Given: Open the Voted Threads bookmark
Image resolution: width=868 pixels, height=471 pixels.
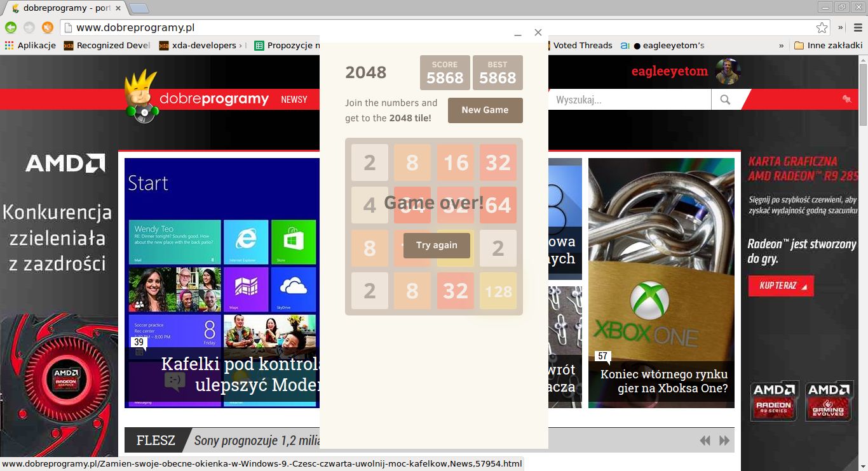Looking at the screenshot, I should click(x=581, y=45).
